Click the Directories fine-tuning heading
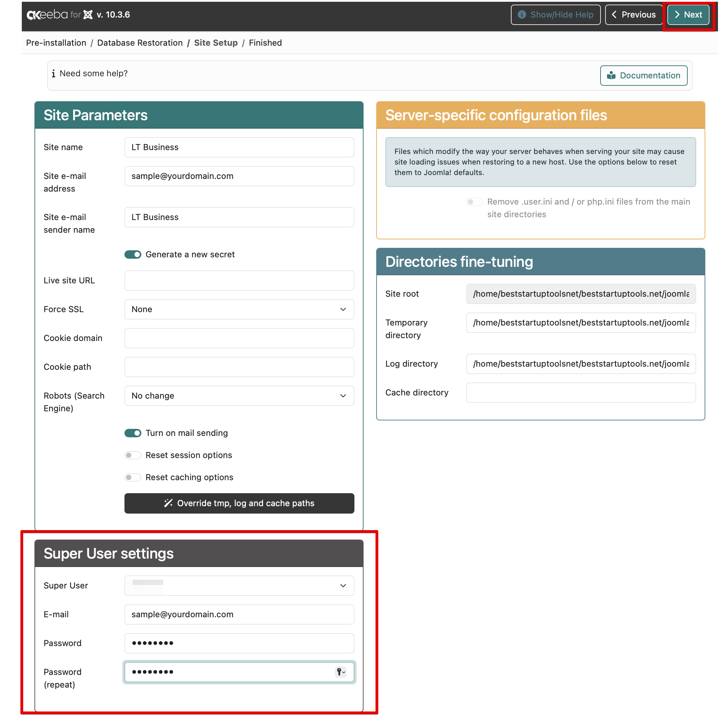This screenshot has width=725, height=728. coord(459,262)
